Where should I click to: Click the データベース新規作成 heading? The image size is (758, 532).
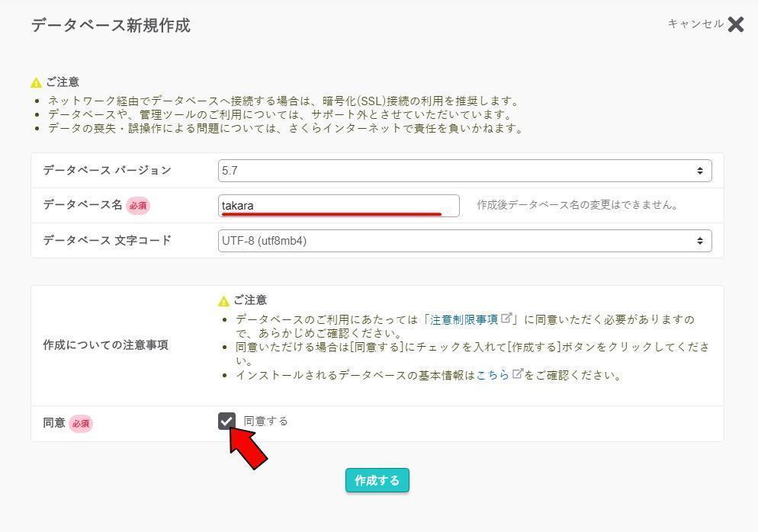(x=111, y=25)
